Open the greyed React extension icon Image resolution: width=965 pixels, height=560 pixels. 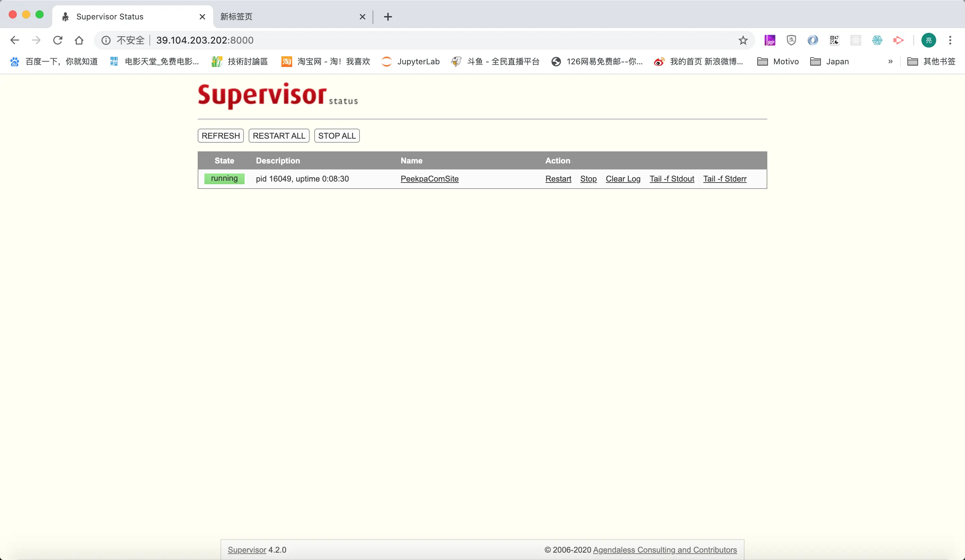[855, 40]
